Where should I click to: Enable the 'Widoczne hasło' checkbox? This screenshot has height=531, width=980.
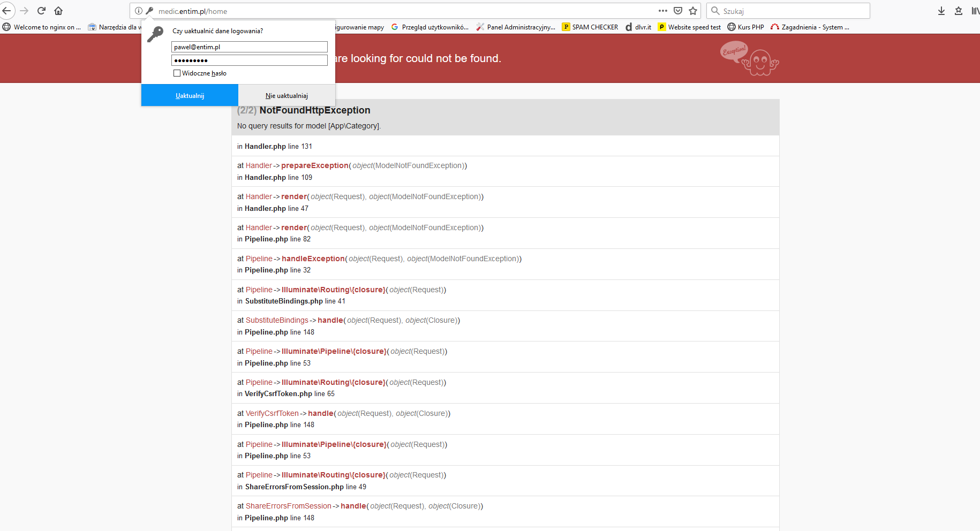coord(177,73)
